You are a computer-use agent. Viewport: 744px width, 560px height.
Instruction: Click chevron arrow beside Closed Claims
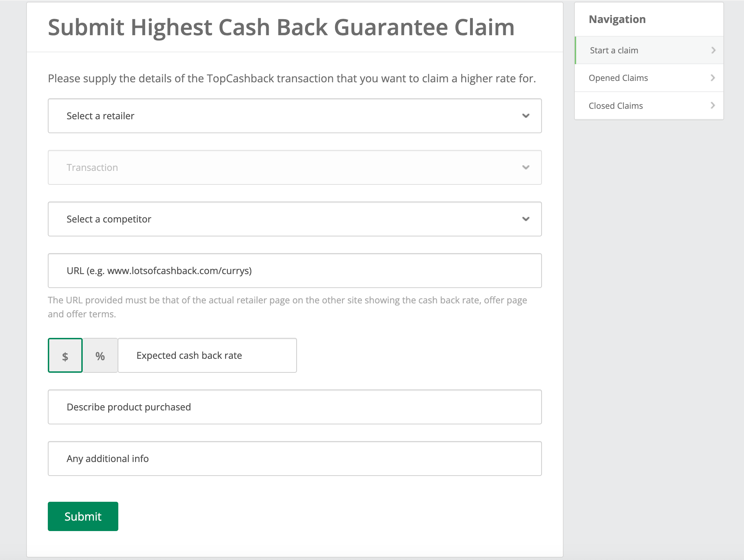713,105
